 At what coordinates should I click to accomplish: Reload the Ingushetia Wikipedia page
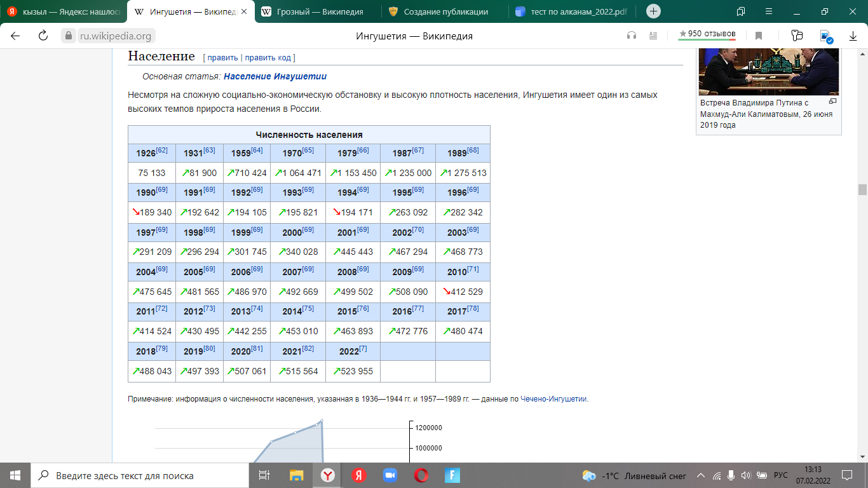tap(43, 36)
